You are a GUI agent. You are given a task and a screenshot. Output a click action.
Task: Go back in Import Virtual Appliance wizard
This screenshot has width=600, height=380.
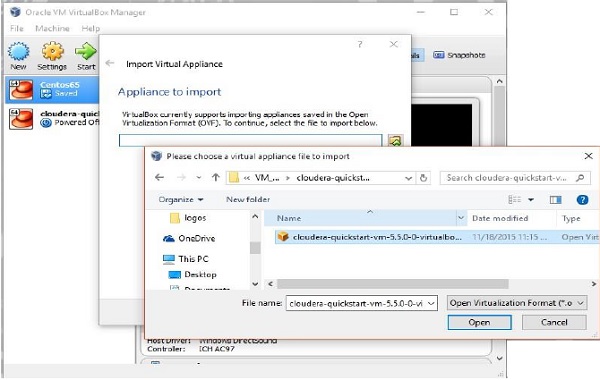click(x=110, y=63)
